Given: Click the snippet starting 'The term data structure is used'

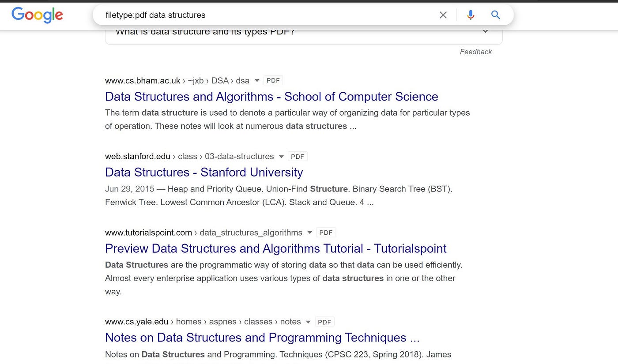Looking at the screenshot, I should tap(287, 119).
